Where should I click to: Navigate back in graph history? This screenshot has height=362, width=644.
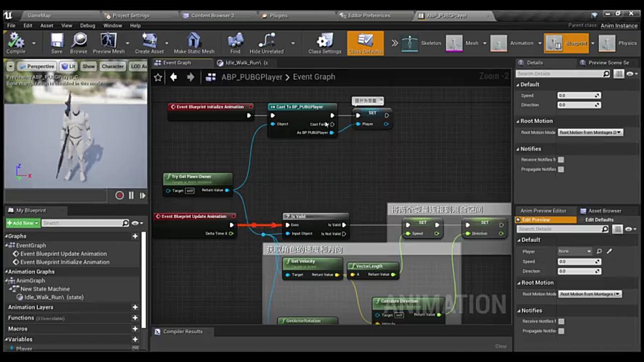[x=174, y=77]
